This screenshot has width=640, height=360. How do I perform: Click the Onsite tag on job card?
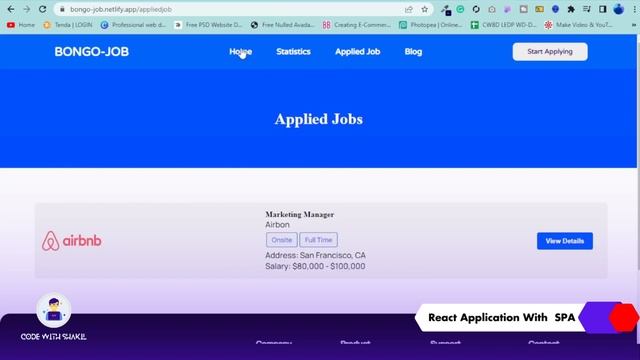[x=282, y=240]
